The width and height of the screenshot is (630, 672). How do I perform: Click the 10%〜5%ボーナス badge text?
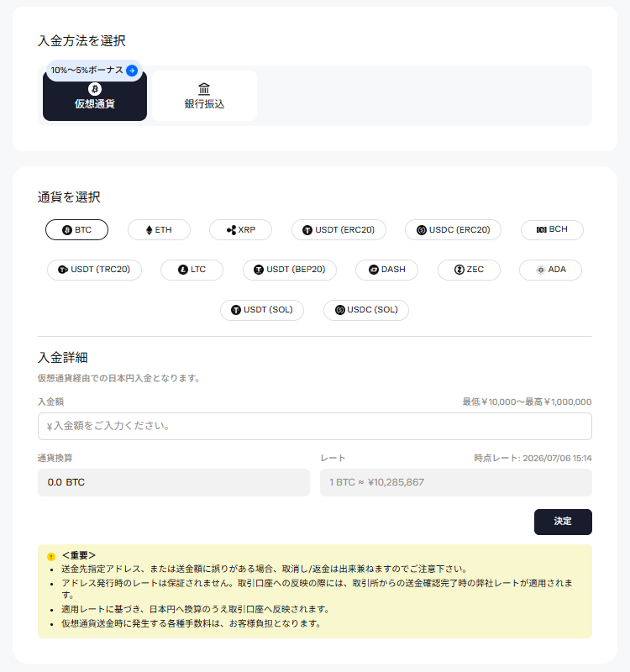[x=87, y=71]
